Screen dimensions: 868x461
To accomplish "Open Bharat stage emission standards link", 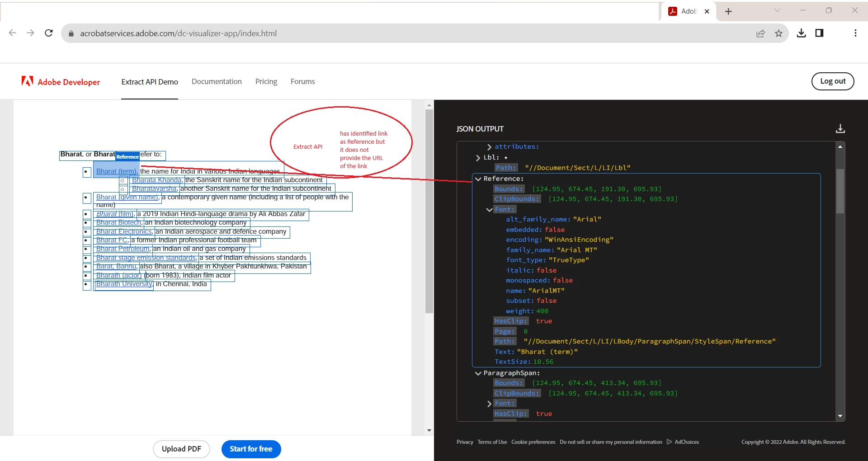I will click(146, 258).
